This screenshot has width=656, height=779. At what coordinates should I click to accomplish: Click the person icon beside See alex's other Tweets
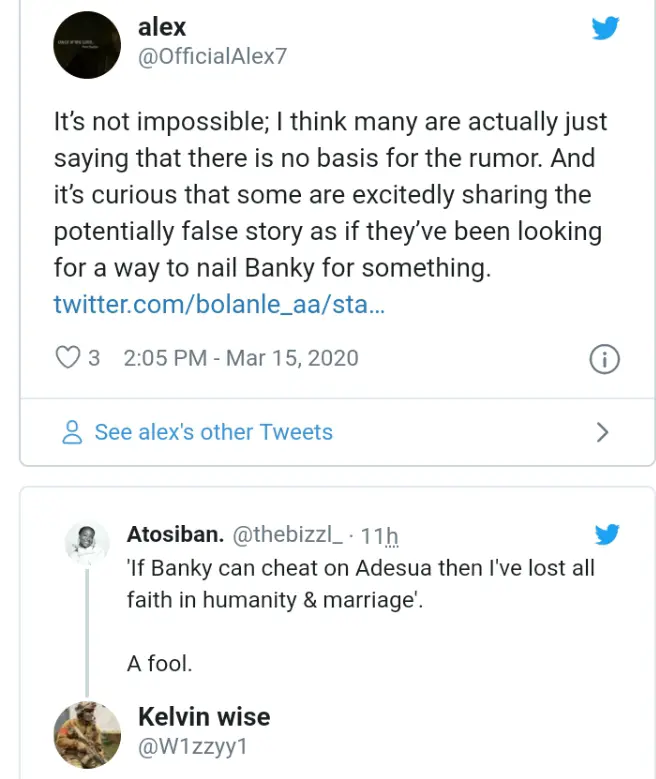(72, 432)
